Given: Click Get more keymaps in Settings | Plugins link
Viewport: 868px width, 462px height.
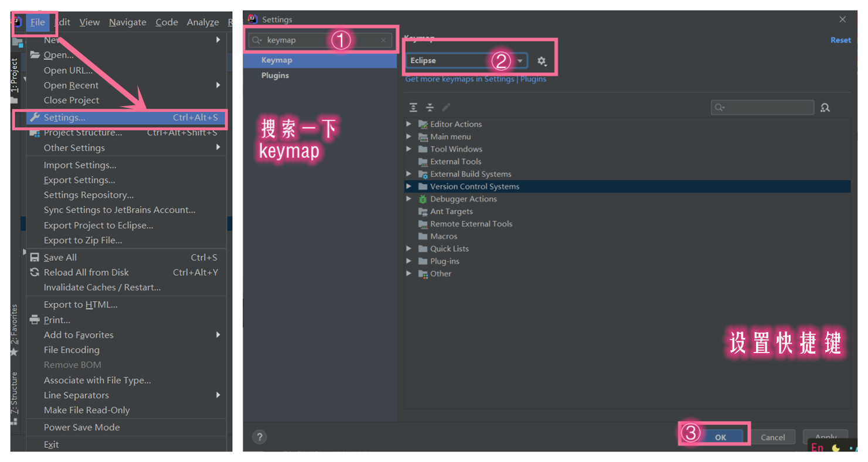Looking at the screenshot, I should [x=475, y=79].
